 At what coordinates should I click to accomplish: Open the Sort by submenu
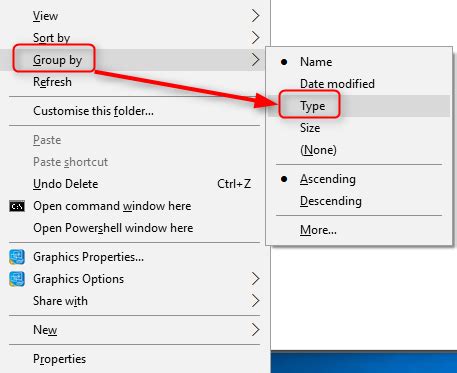pos(134,38)
